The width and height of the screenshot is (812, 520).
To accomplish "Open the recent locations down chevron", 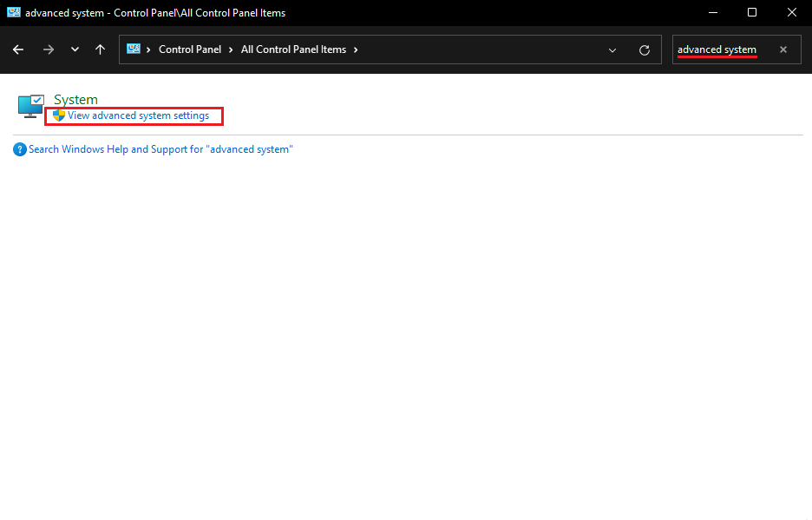I will pos(75,49).
